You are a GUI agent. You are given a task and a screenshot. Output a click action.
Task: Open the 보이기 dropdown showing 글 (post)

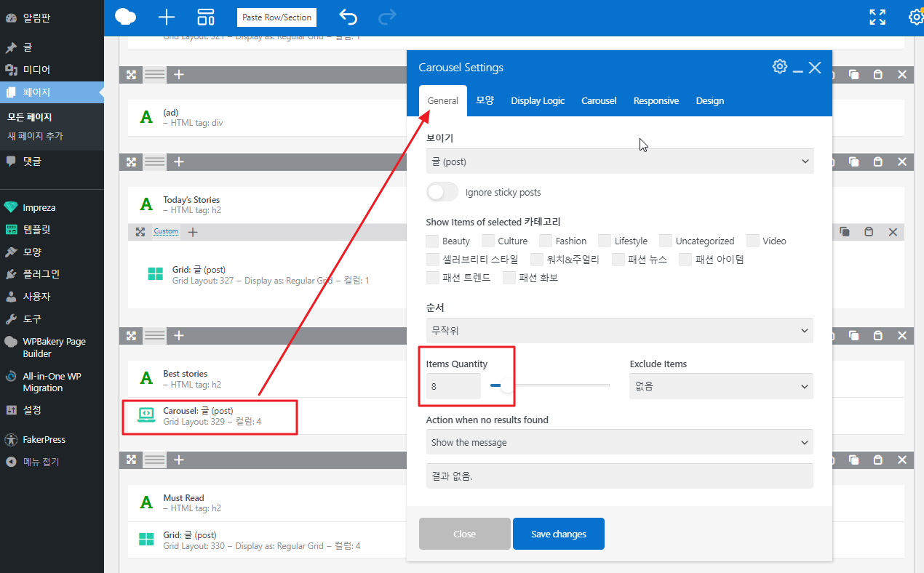pos(620,161)
